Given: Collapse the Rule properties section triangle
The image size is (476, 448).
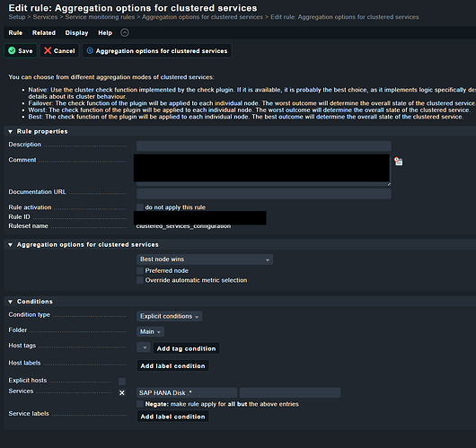Looking at the screenshot, I should click(x=10, y=131).
